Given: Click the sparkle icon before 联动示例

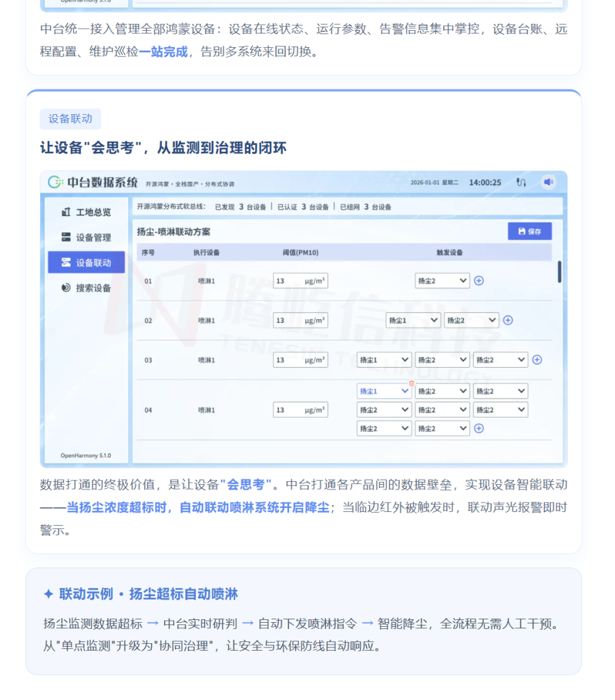Looking at the screenshot, I should click(49, 594).
